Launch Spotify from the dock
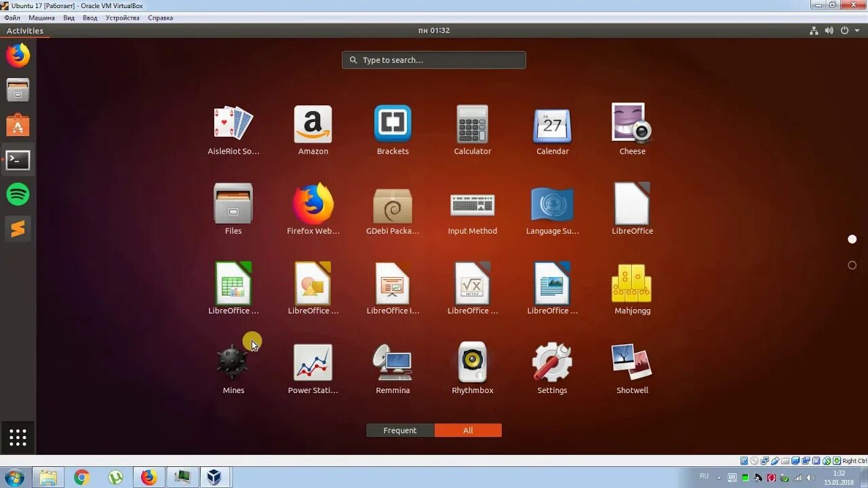This screenshot has height=488, width=868. (18, 195)
